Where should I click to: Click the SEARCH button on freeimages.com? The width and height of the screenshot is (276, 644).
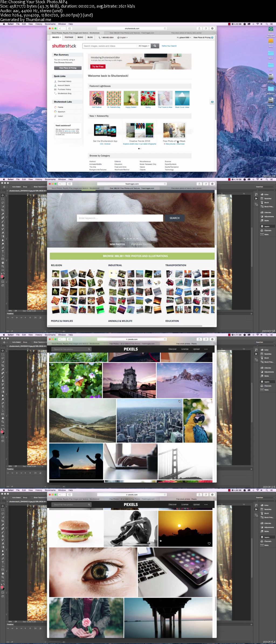pos(174,218)
